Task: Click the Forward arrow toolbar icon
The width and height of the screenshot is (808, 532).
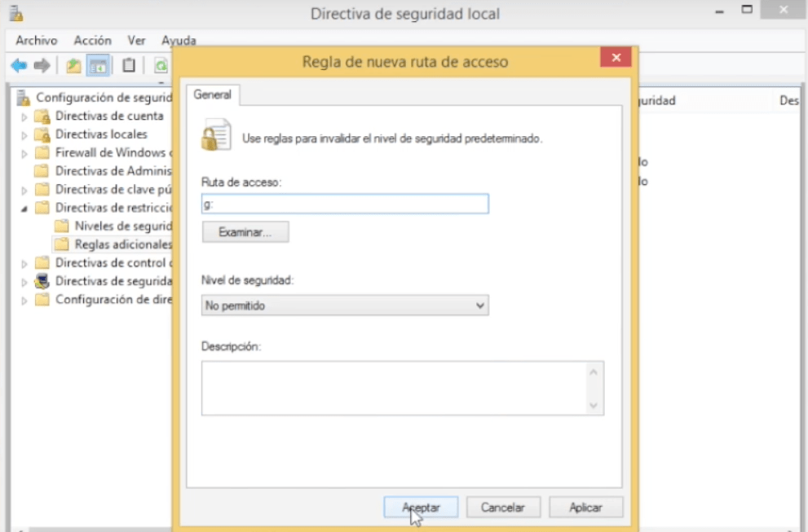Action: [42, 66]
